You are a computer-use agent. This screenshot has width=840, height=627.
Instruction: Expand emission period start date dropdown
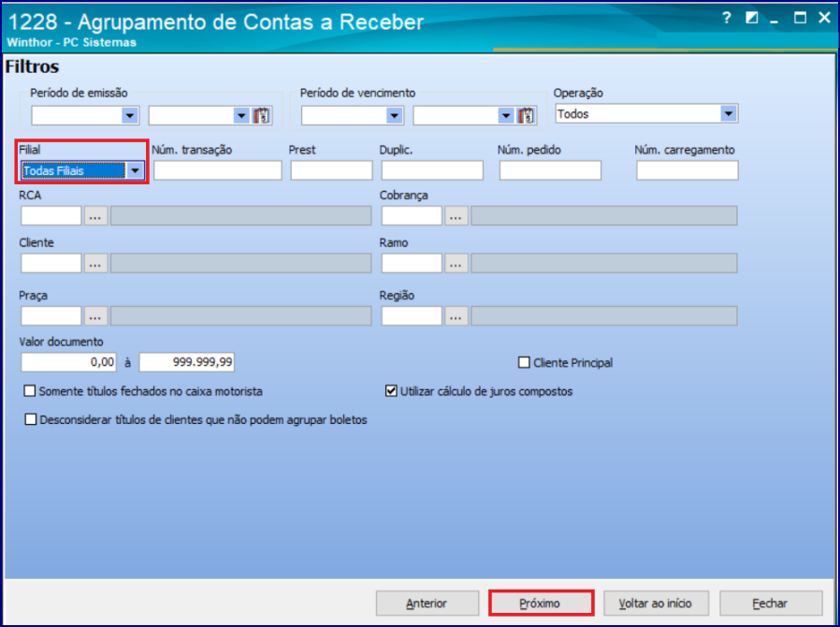pos(130,115)
